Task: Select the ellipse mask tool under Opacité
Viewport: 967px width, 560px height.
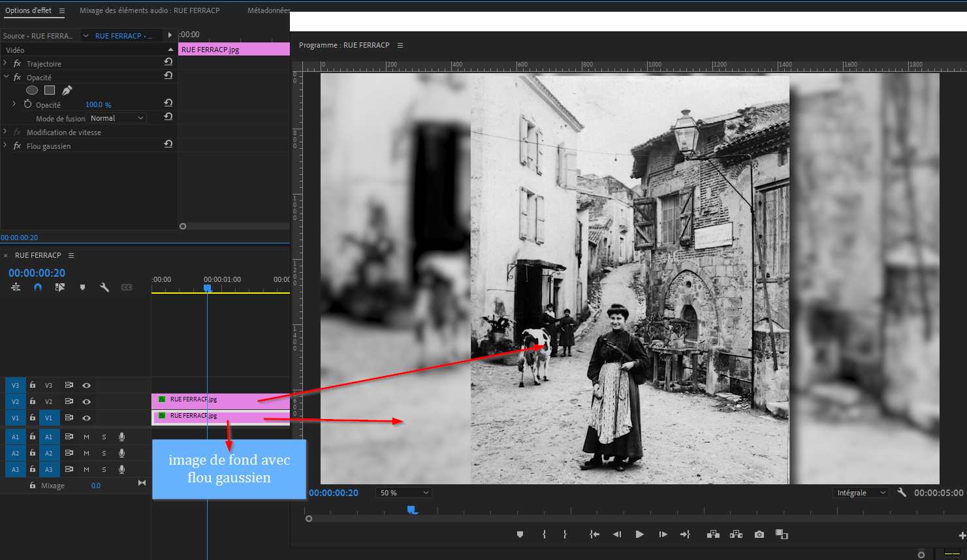Action: [x=32, y=90]
